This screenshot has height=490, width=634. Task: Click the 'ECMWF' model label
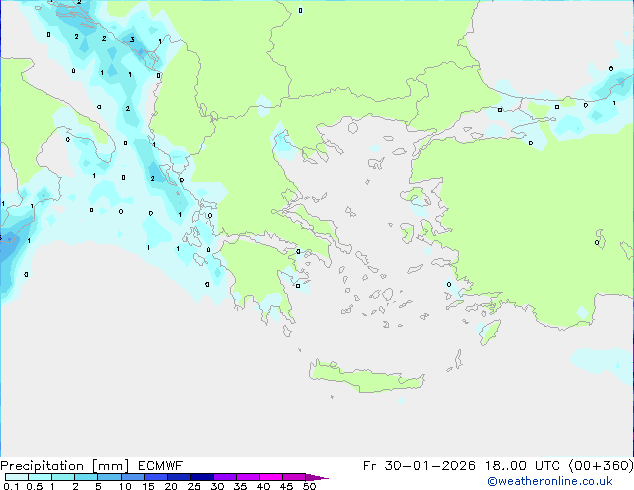(161, 466)
